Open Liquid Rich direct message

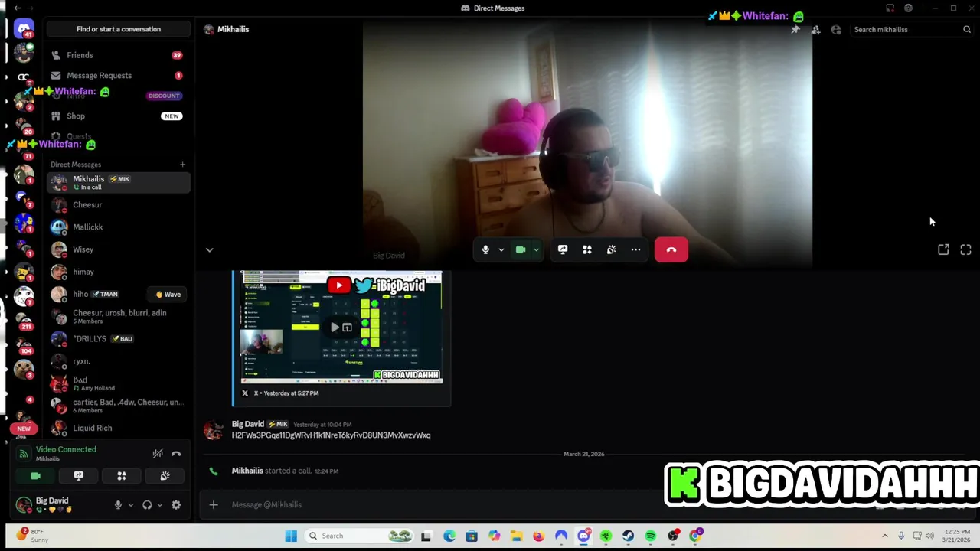tap(119, 428)
